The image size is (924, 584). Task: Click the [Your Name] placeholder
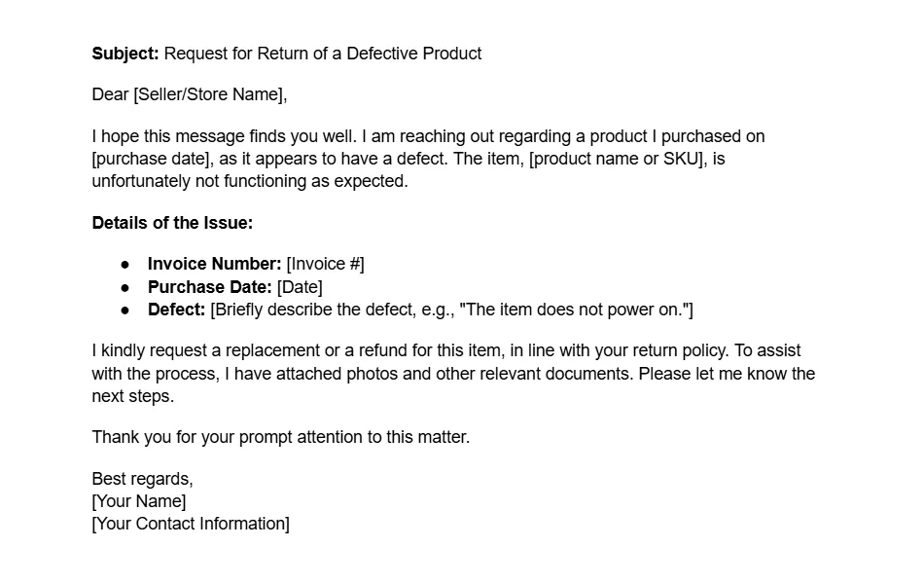point(139,501)
